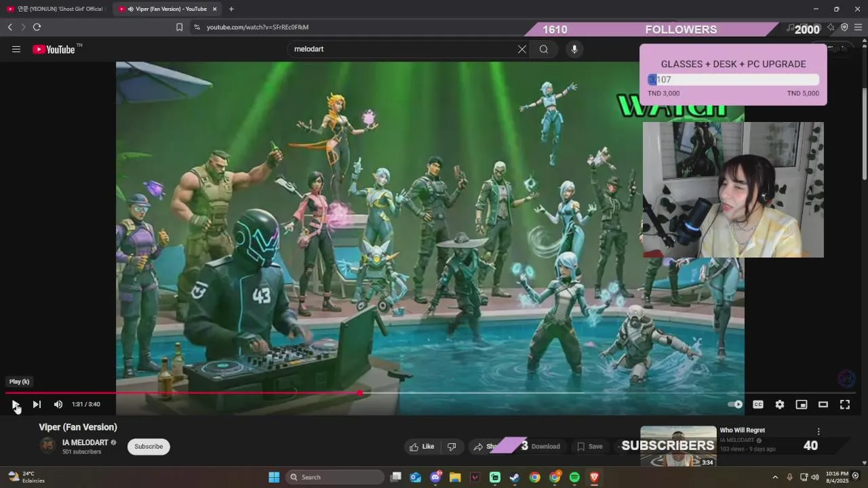Open the volume control in tray
868x488 pixels.
[815, 477]
